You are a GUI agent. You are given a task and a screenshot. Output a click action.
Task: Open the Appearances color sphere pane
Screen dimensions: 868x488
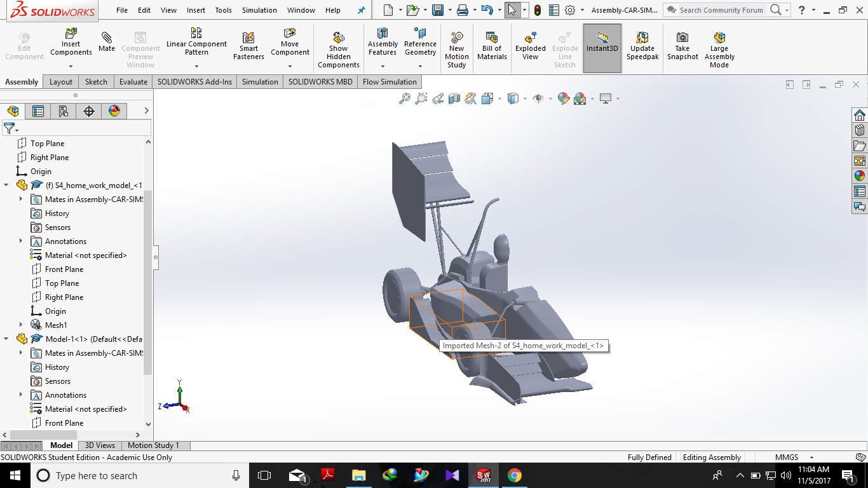tap(860, 176)
